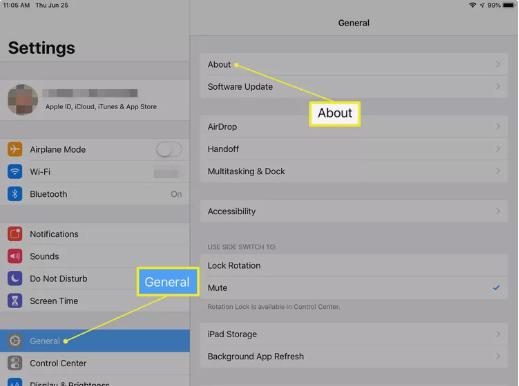Open Apple ID, iCloud, iTunes & App Store

[95, 100]
